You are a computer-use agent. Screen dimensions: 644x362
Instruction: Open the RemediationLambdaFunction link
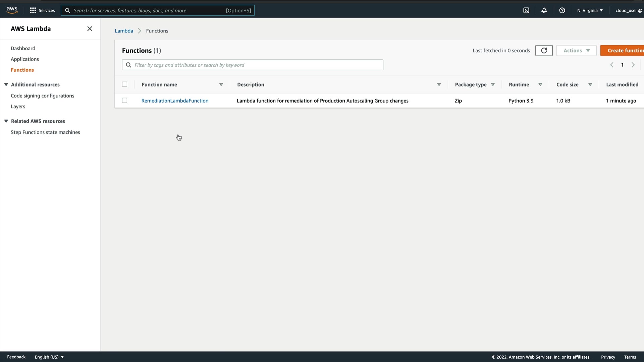(x=175, y=101)
